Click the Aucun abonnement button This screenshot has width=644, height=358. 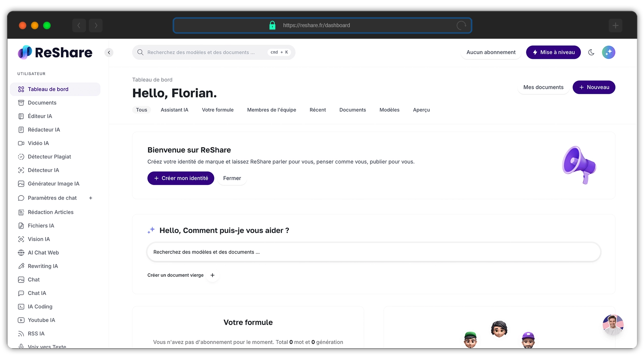491,52
